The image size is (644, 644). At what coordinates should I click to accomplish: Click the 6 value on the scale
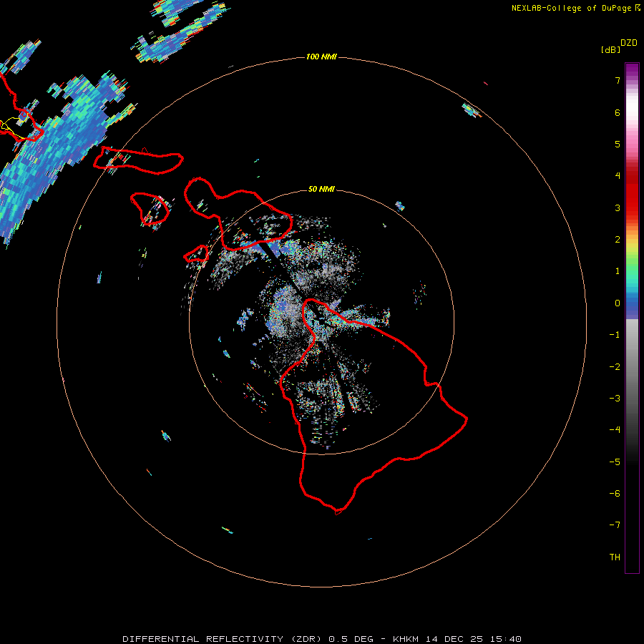(618, 112)
